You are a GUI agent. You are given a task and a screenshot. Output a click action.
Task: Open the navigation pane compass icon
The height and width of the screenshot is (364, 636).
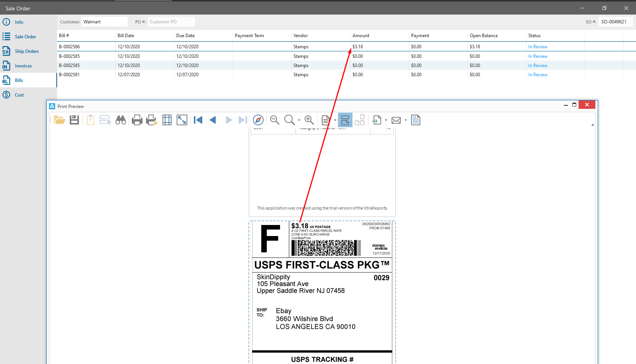click(x=259, y=120)
